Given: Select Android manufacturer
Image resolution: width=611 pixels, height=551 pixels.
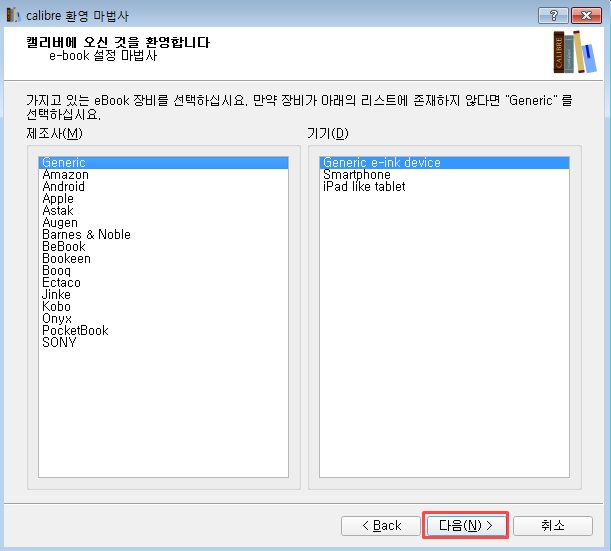Looking at the screenshot, I should click(x=163, y=187).
